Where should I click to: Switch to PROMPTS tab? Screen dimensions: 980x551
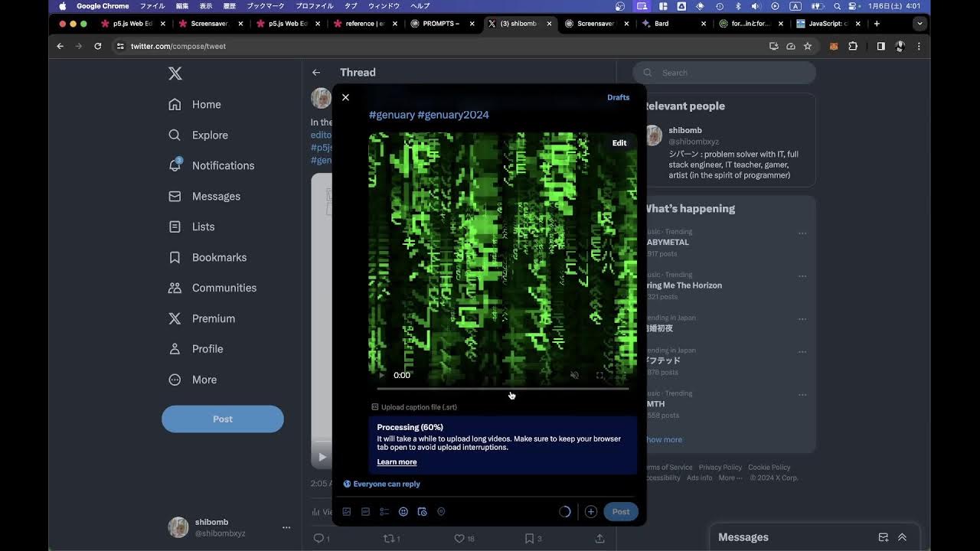pyautogui.click(x=443, y=24)
